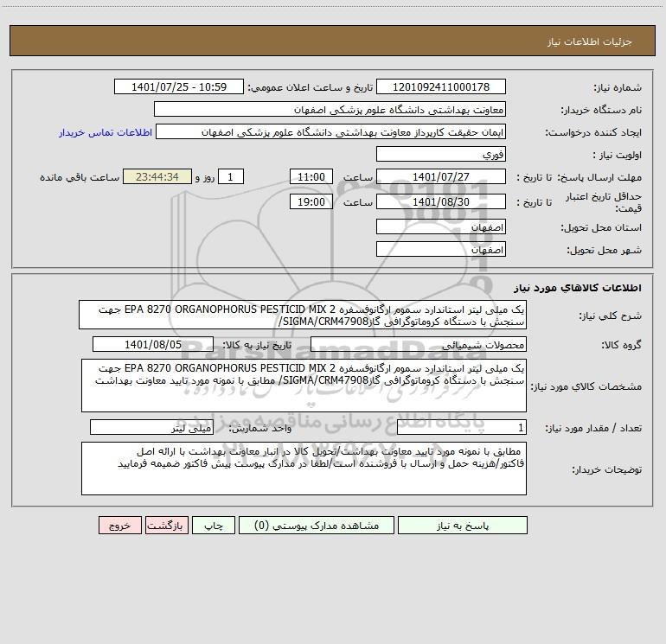This screenshot has height=644, width=666.
Task: Click the ایجاد کننده درخواست label
Action: (x=593, y=132)
